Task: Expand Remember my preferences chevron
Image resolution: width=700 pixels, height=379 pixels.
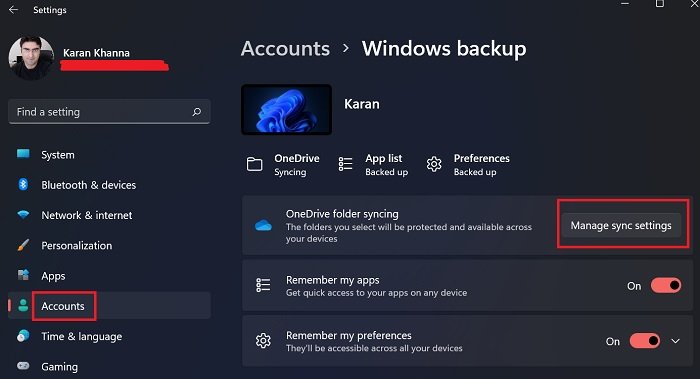Action: [675, 341]
